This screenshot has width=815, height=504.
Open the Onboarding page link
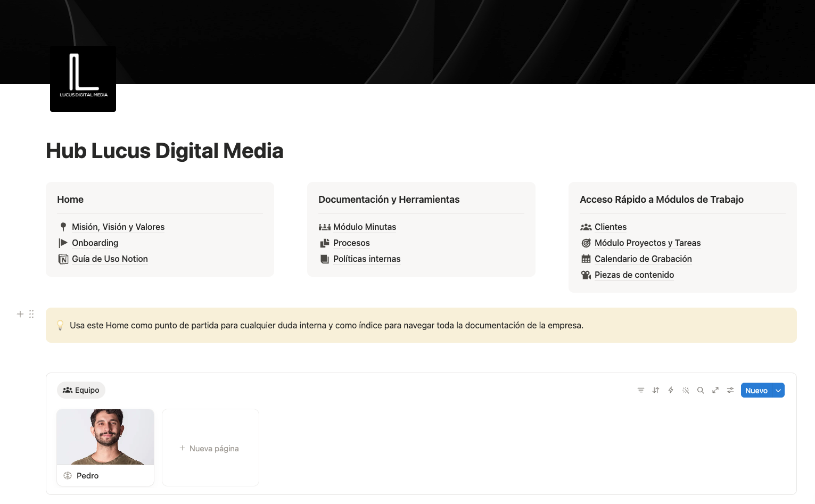(x=95, y=243)
